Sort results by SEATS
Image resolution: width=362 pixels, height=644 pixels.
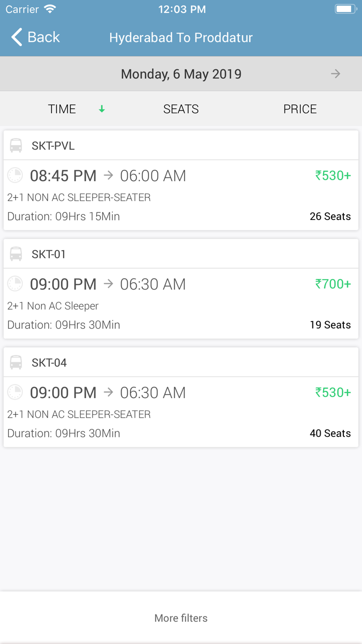[181, 109]
